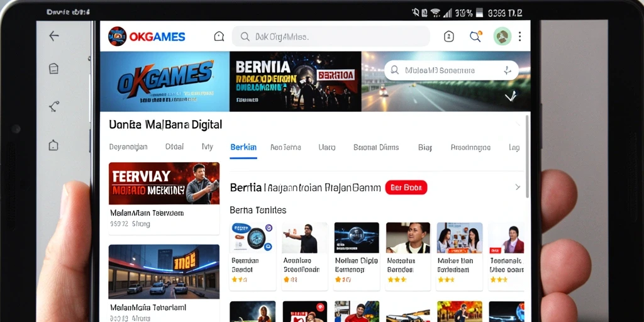Expand the Bertia section with right chevron
Image resolution: width=644 pixels, height=322 pixels.
[x=518, y=187]
